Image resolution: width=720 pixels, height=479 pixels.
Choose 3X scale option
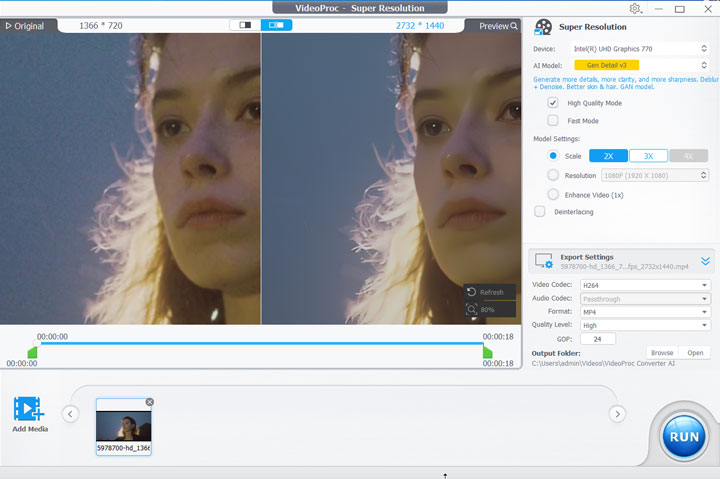(648, 156)
